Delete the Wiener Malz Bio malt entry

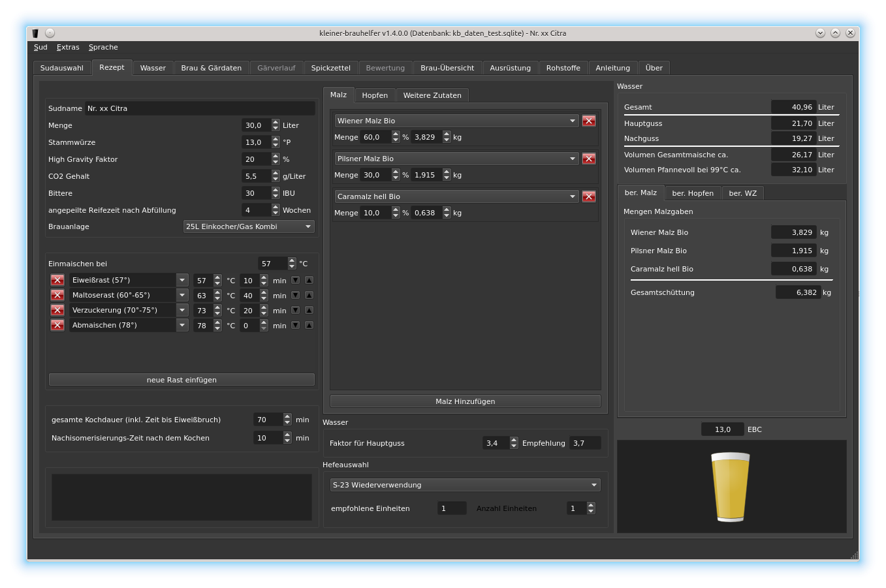pos(588,121)
